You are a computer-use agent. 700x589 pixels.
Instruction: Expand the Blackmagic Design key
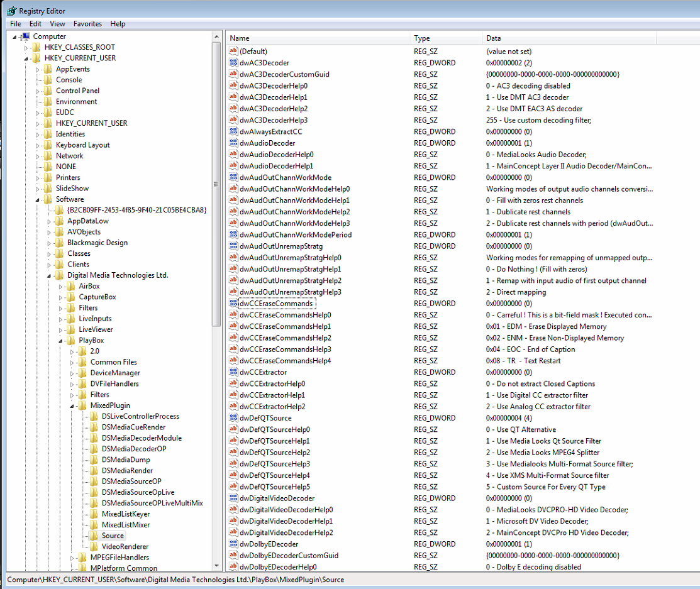(x=49, y=243)
